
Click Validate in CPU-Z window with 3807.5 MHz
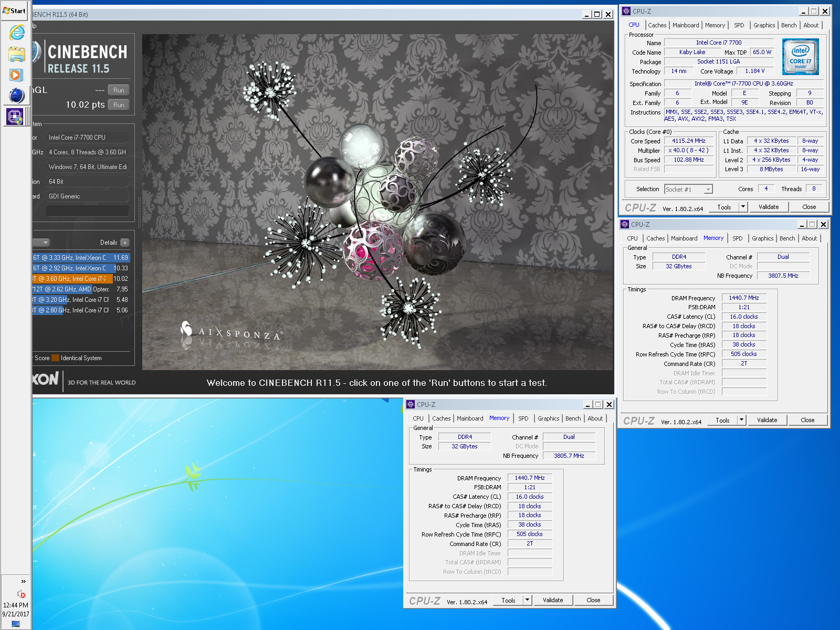click(x=767, y=420)
